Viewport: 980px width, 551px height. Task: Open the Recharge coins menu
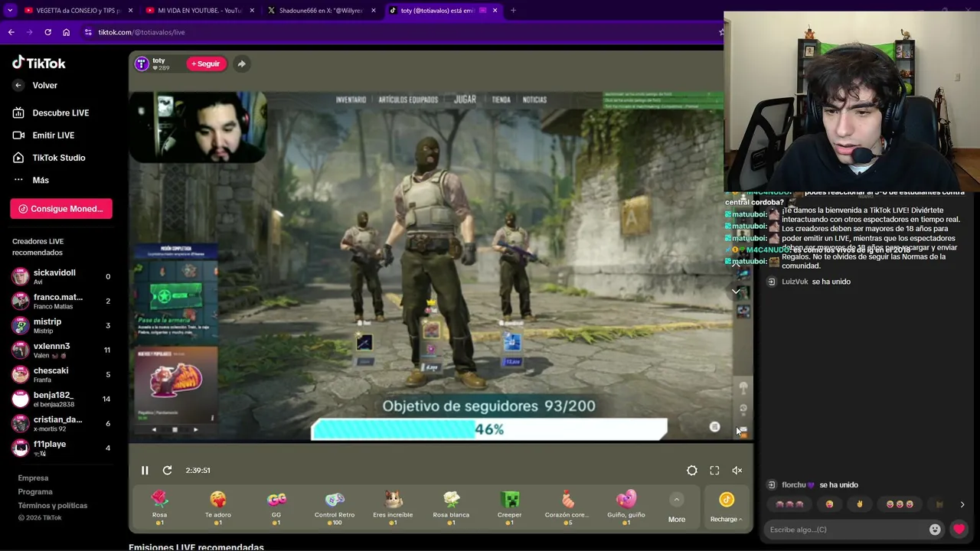click(726, 509)
